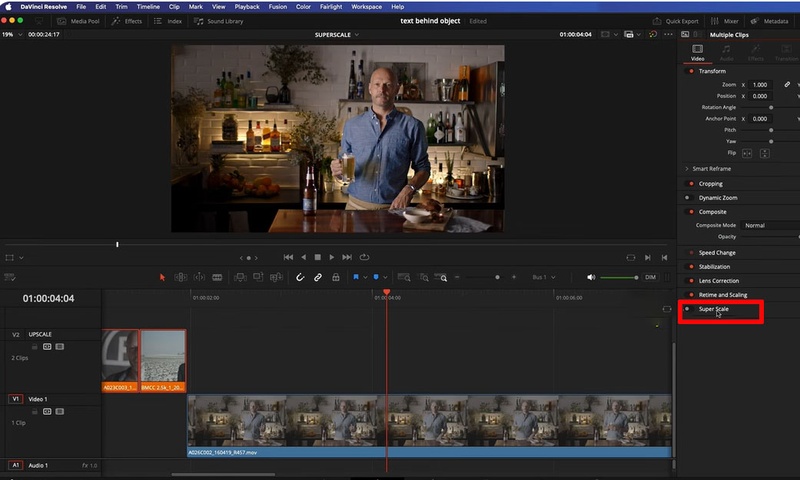Toggle the timeline Snapping magnet icon
Screen dimensions: 800x480
(300, 277)
